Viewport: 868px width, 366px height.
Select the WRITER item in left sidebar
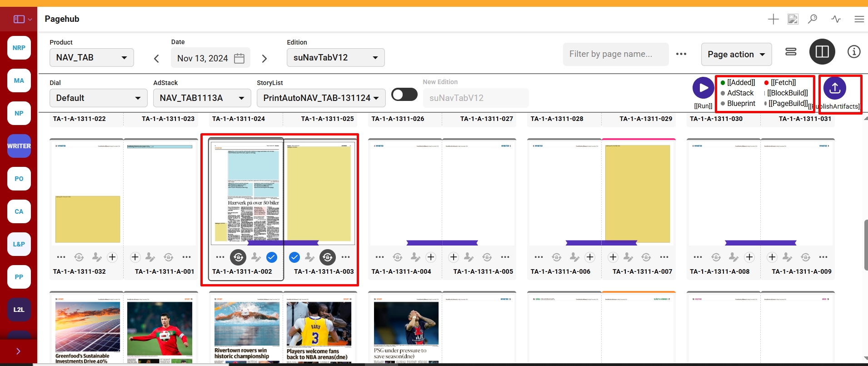click(19, 146)
